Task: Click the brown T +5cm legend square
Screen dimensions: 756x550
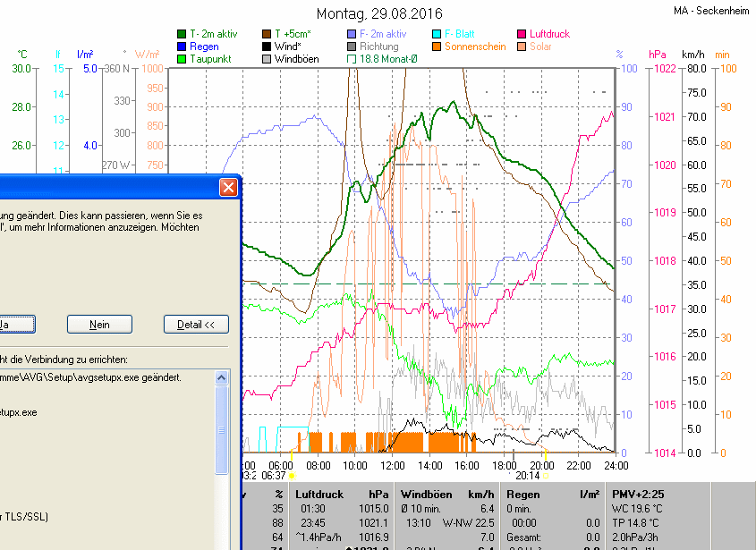Action: pyautogui.click(x=267, y=34)
